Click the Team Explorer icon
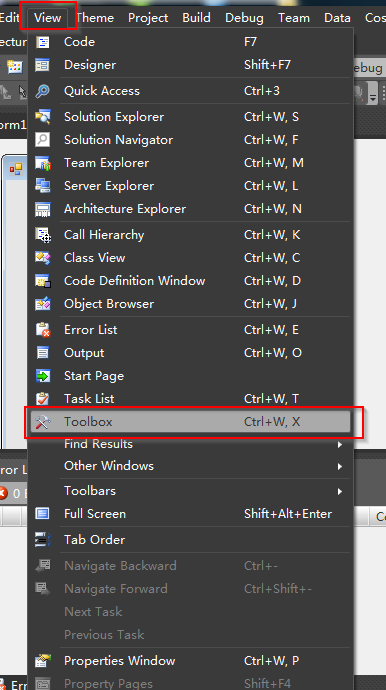Screen dimensions: 386x690 click(43, 163)
